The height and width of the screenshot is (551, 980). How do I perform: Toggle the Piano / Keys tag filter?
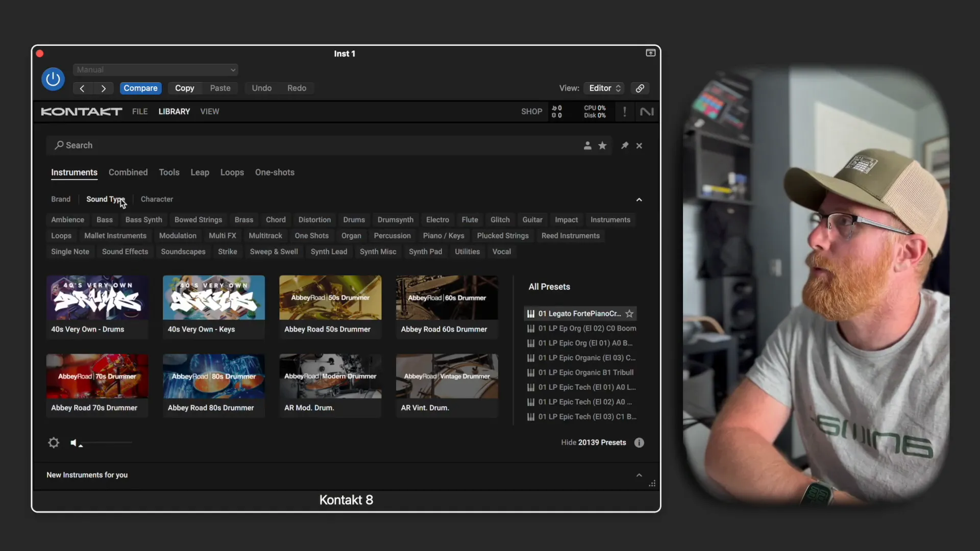[444, 236]
